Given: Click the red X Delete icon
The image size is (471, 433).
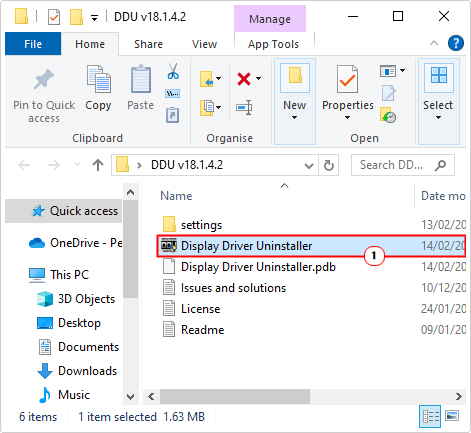Looking at the screenshot, I should (x=244, y=79).
